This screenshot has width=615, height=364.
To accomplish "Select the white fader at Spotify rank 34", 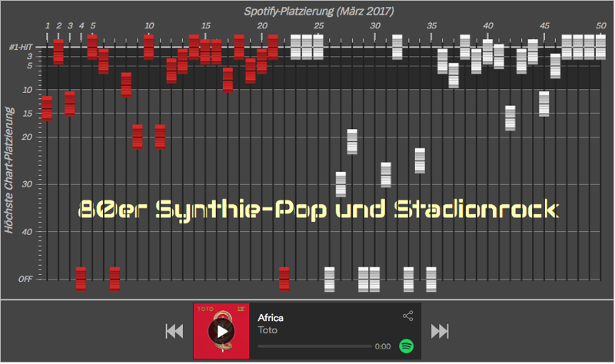I will pos(420,160).
